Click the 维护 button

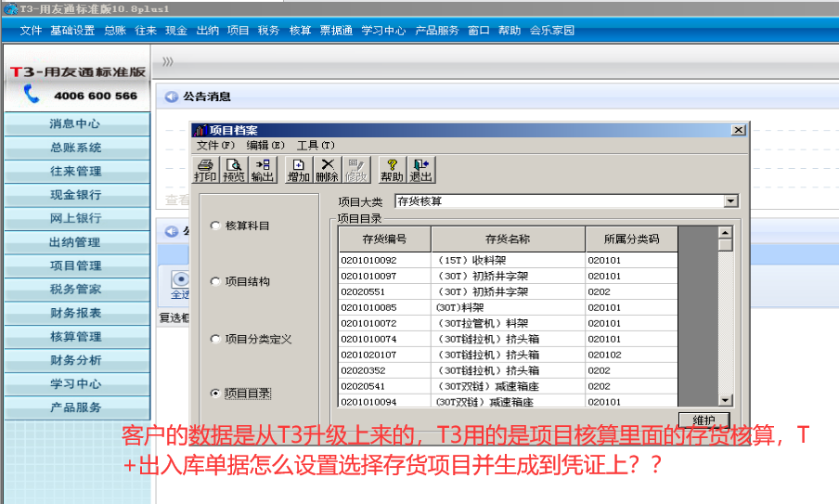703,420
